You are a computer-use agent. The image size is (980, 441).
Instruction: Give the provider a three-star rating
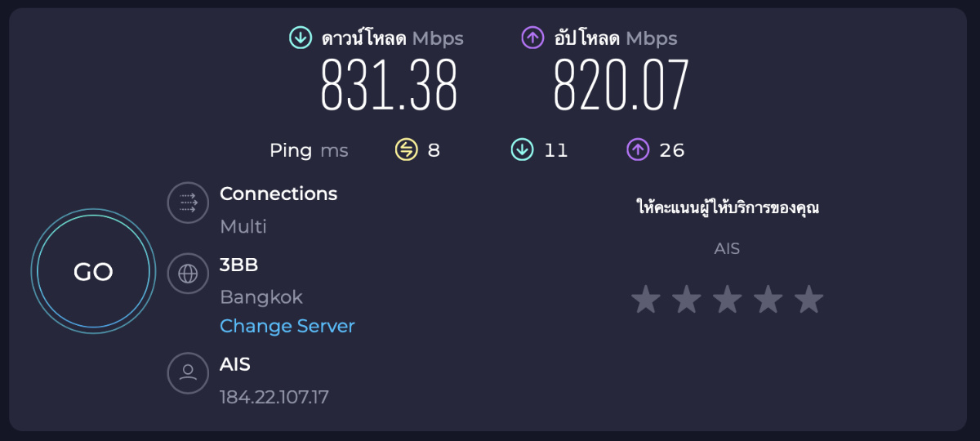tap(727, 300)
